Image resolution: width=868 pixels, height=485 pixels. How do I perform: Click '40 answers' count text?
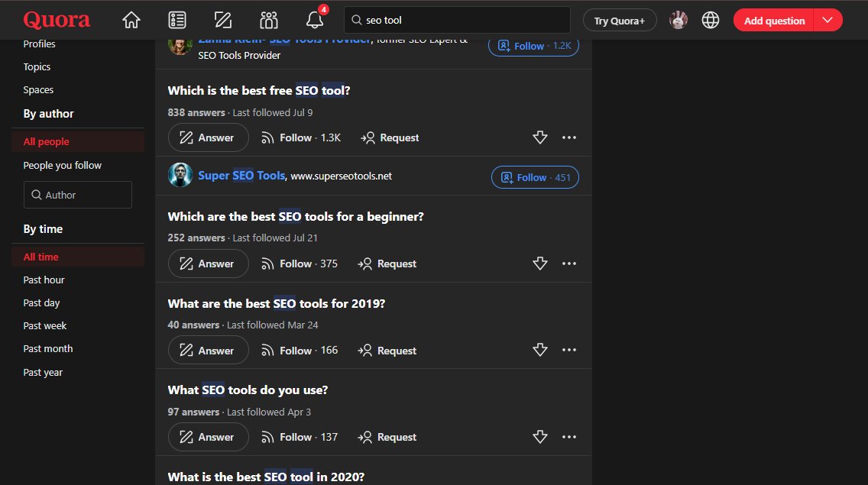pos(193,325)
